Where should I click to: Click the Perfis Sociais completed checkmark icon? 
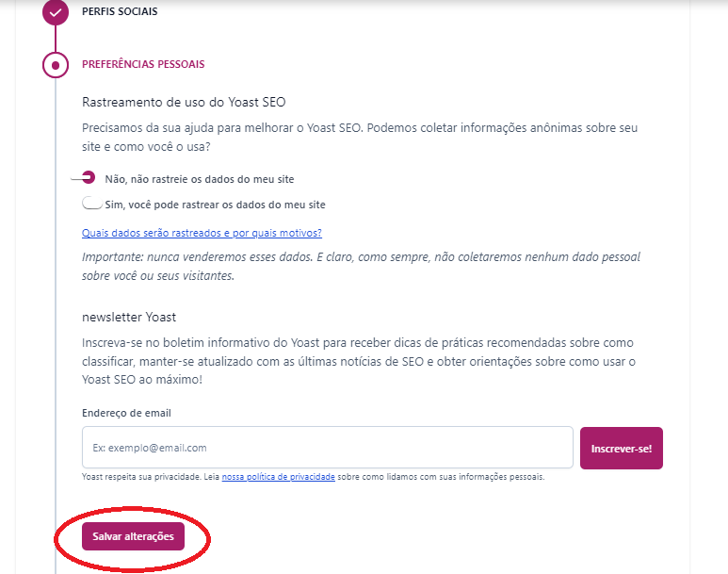click(x=56, y=13)
